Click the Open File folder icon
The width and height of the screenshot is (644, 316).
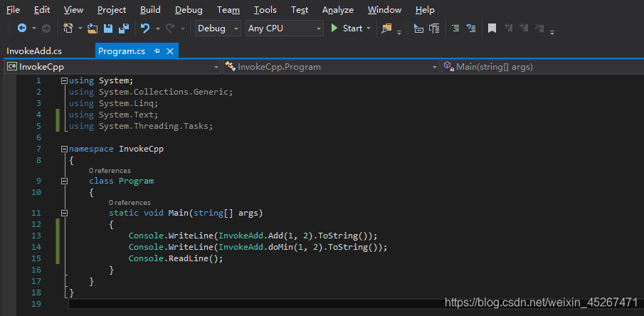pyautogui.click(x=93, y=28)
